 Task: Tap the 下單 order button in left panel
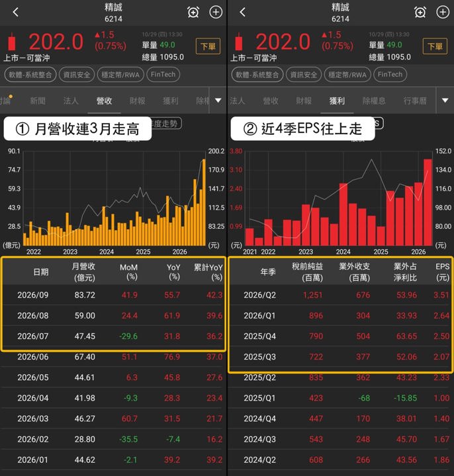tap(208, 46)
